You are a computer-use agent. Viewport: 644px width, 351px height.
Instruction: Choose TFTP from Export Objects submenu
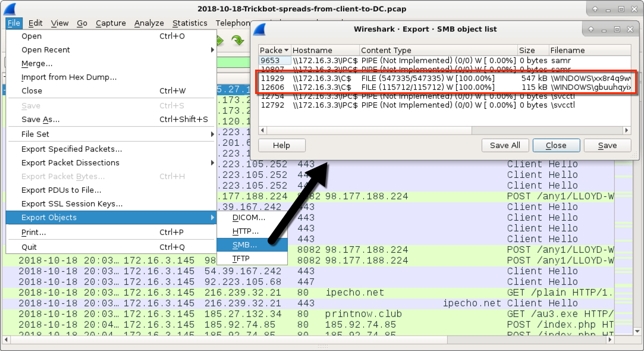click(252, 258)
